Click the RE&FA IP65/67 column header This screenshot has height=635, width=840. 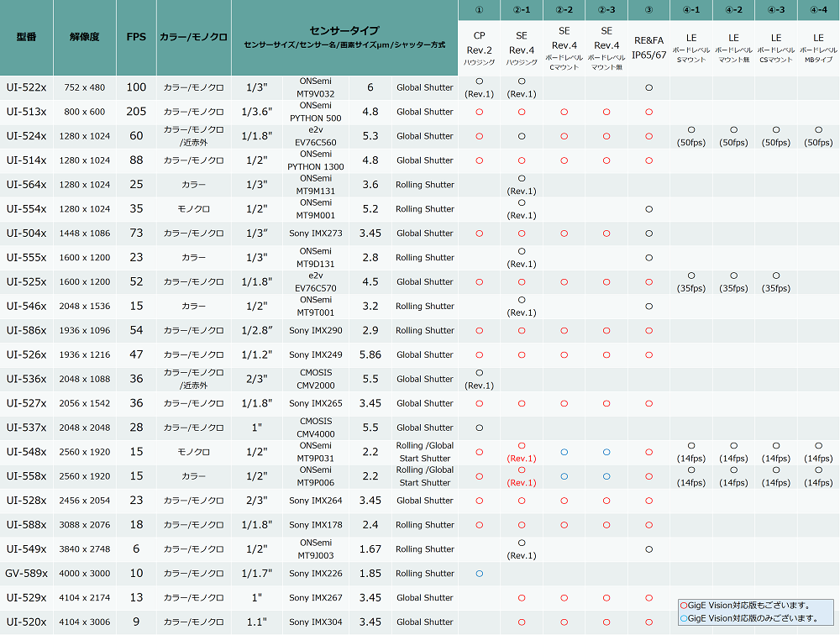pos(648,48)
